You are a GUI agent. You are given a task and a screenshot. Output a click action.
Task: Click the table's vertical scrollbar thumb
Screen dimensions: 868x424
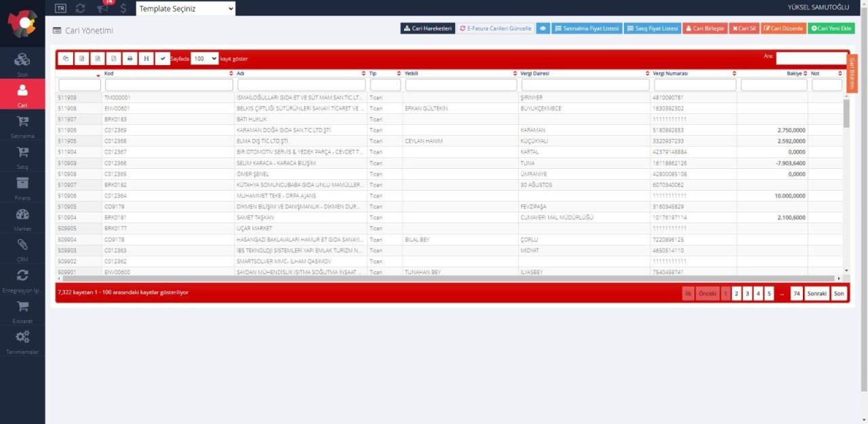point(846,113)
